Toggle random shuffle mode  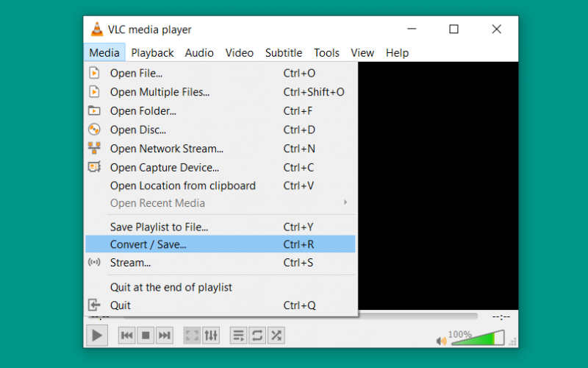276,336
